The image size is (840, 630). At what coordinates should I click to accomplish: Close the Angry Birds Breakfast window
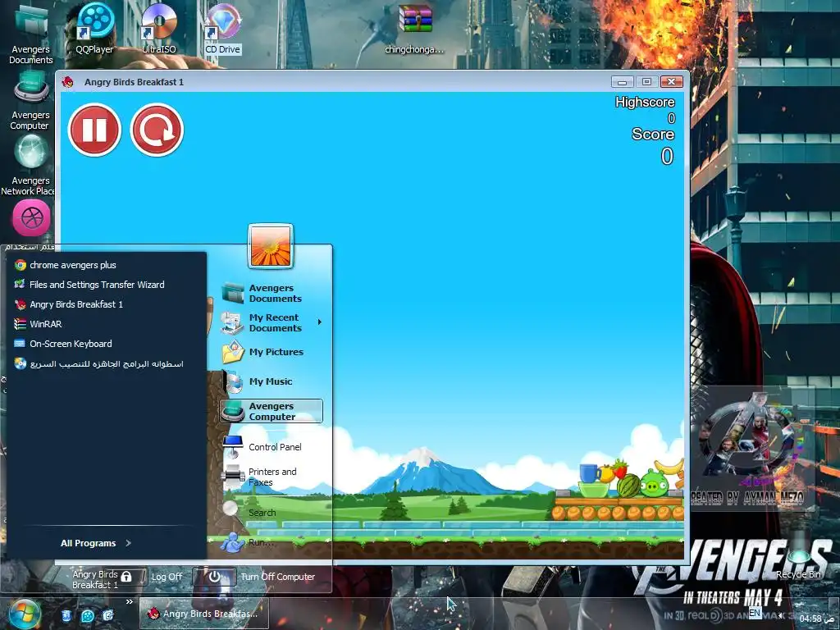coord(671,82)
